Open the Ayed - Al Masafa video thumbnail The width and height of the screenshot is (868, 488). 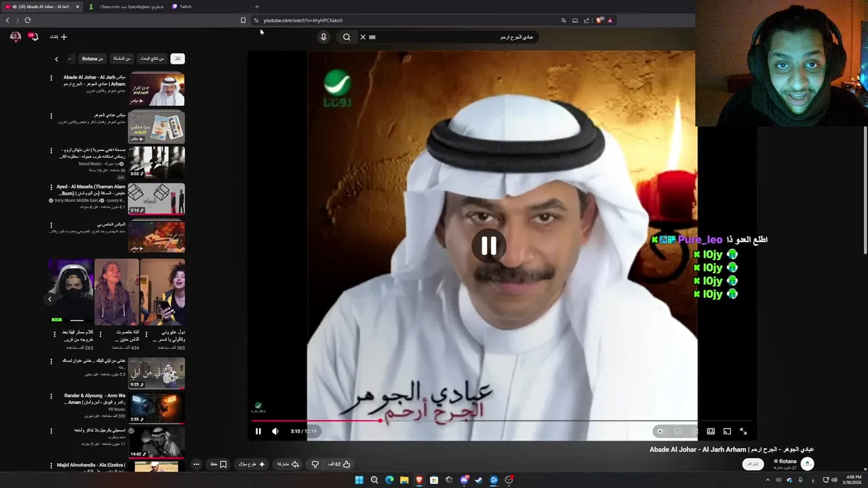(156, 199)
